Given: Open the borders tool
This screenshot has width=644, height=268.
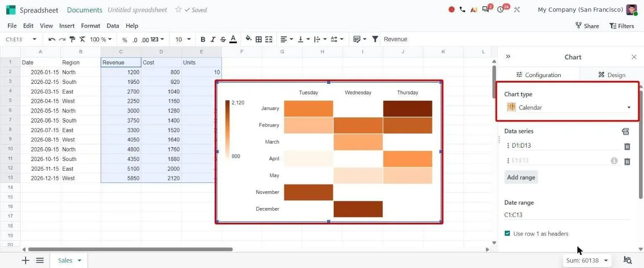Looking at the screenshot, I should [259, 39].
